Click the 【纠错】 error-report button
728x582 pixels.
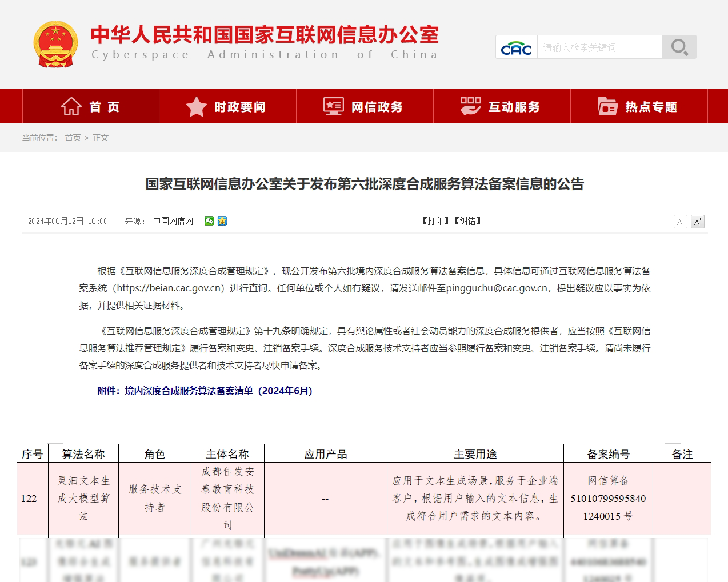tap(467, 221)
